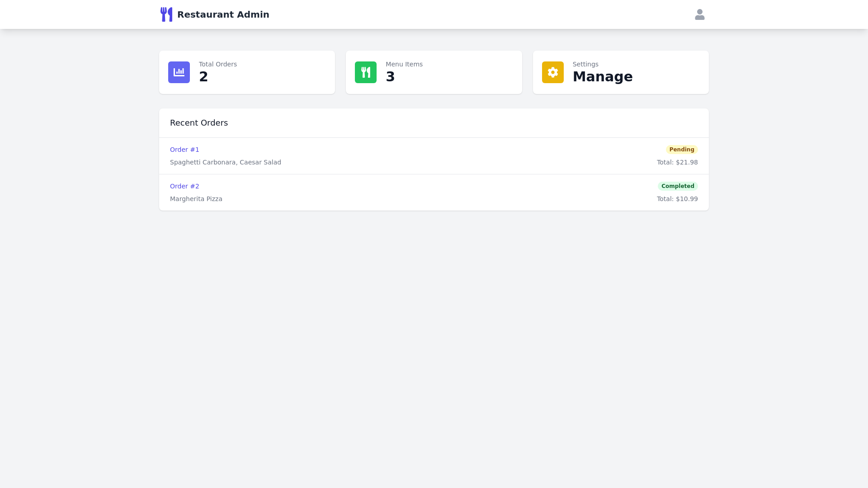Image resolution: width=868 pixels, height=488 pixels.
Task: Click the Manage text on the Settings card
Action: click(x=603, y=77)
